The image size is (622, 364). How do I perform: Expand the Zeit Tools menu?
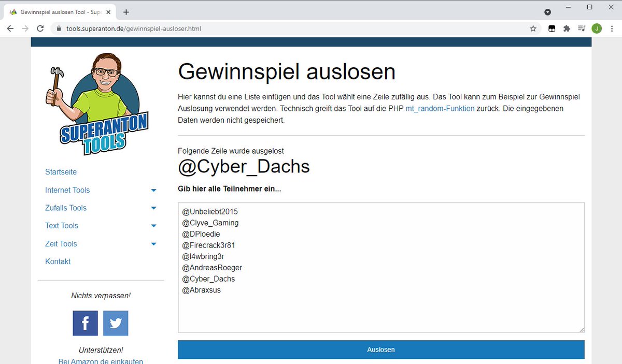pos(61,243)
